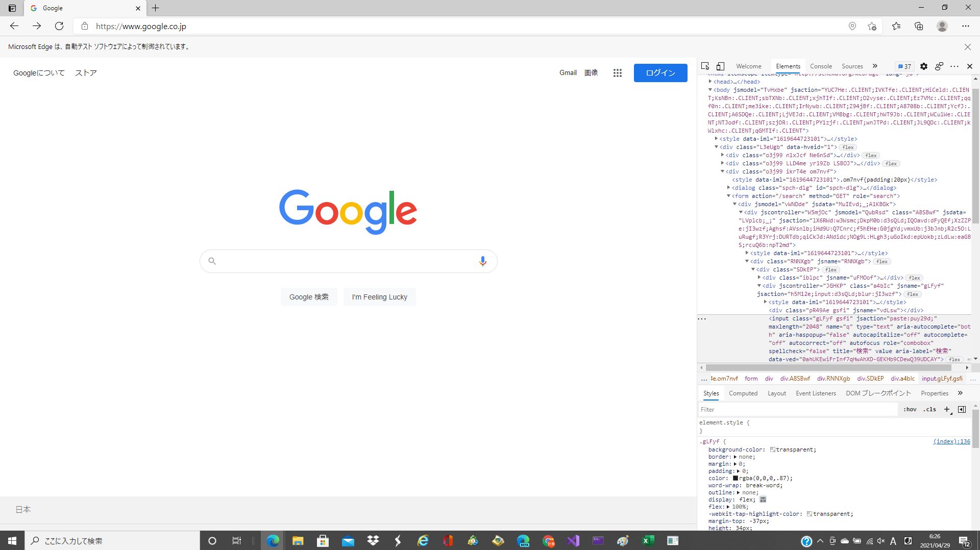Add this page to favorites star
This screenshot has height=550, width=980.
point(872,26)
